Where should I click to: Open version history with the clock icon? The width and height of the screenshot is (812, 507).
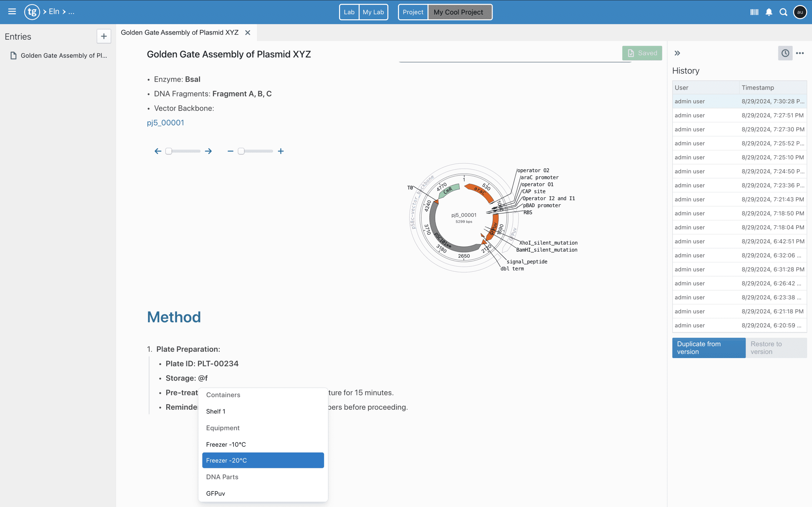coord(785,53)
